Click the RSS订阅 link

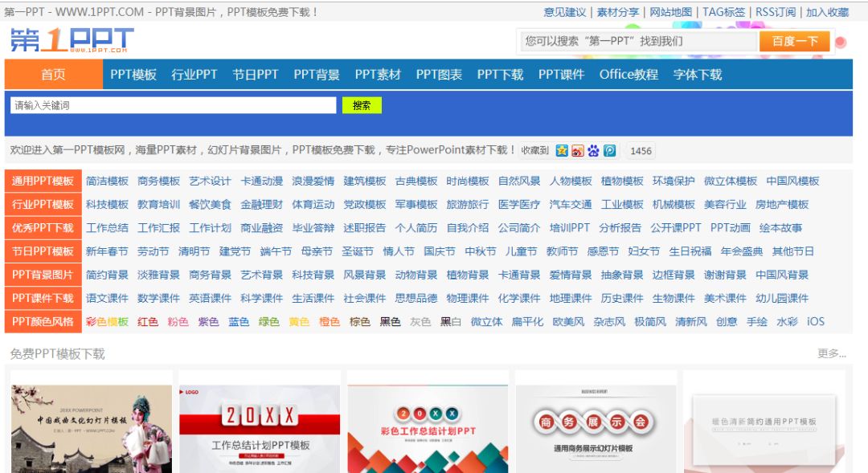[776, 12]
